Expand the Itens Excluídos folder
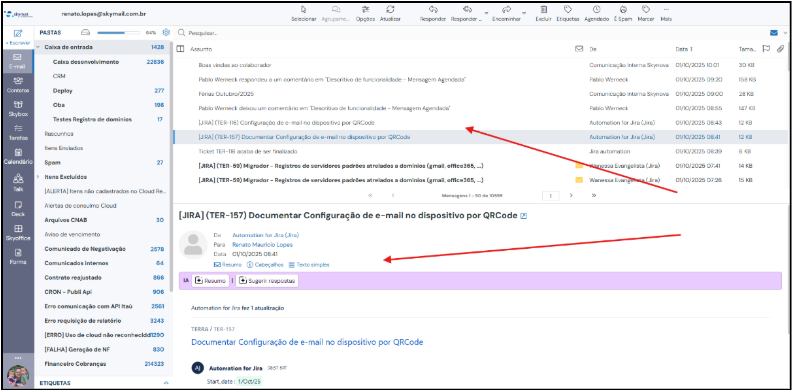 tap(39, 177)
